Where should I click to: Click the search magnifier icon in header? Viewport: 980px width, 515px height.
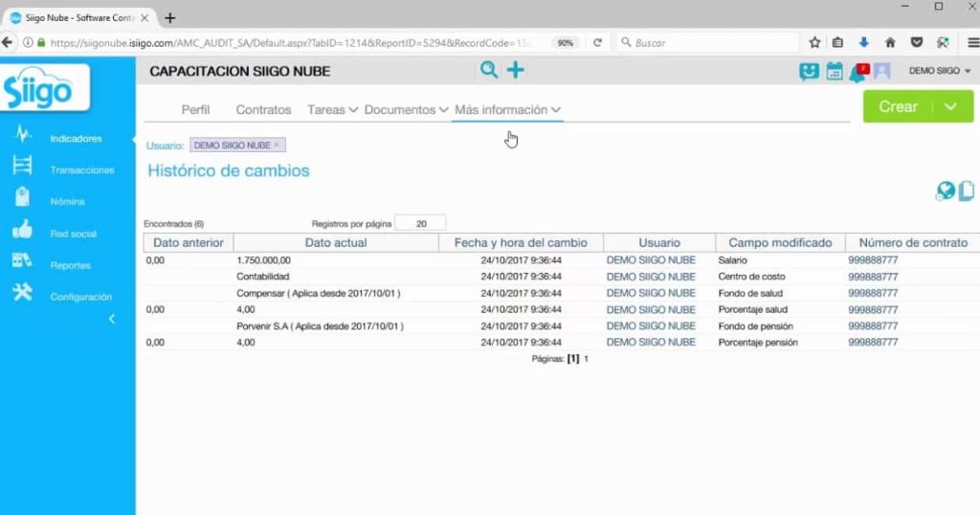pos(489,69)
